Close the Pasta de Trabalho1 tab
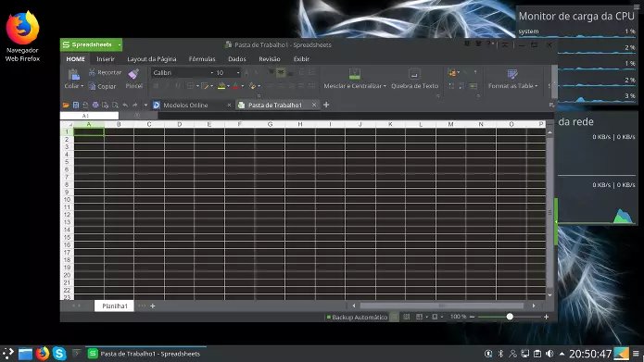 pyautogui.click(x=314, y=105)
